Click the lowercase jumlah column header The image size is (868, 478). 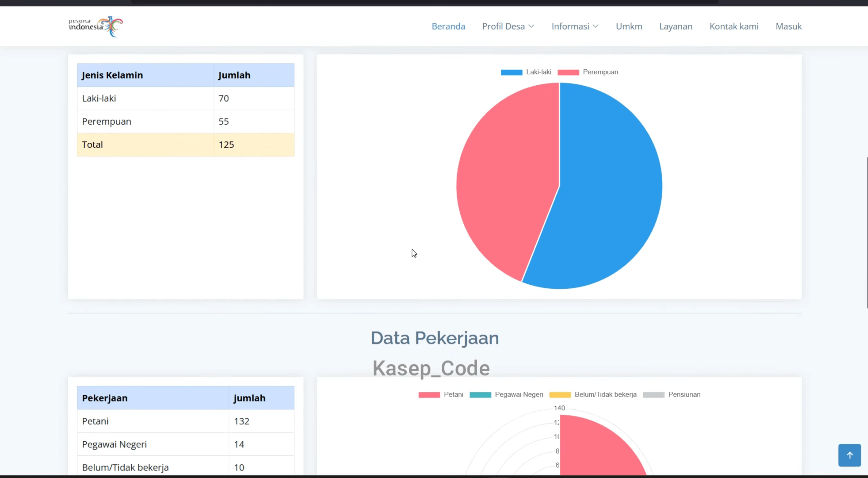(261, 398)
